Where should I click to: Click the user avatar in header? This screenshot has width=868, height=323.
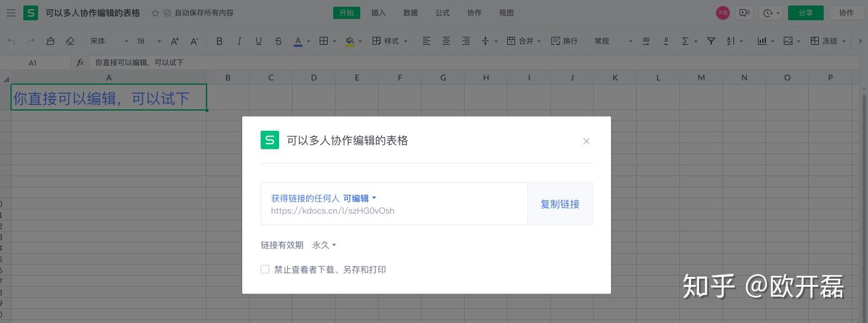(723, 13)
